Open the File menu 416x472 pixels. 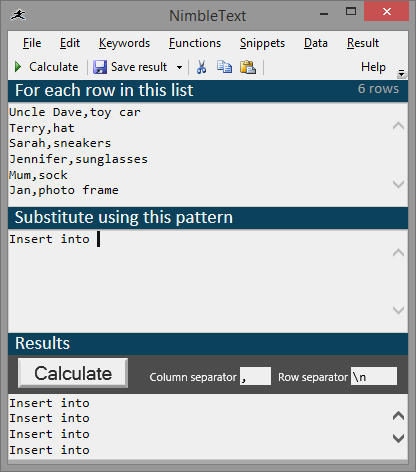(32, 43)
